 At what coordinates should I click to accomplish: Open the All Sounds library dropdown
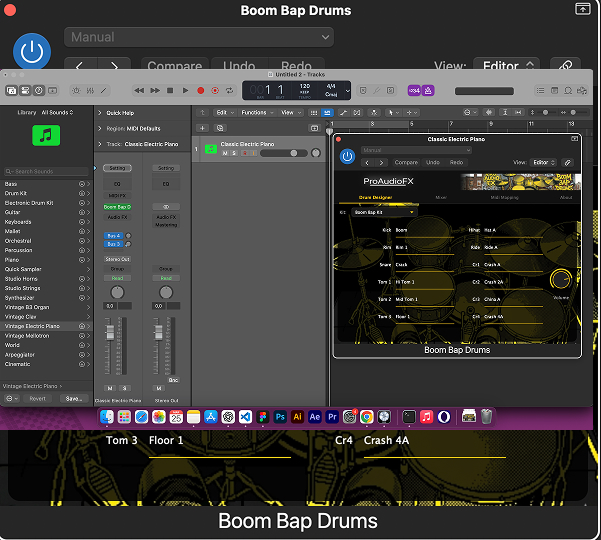[57, 112]
